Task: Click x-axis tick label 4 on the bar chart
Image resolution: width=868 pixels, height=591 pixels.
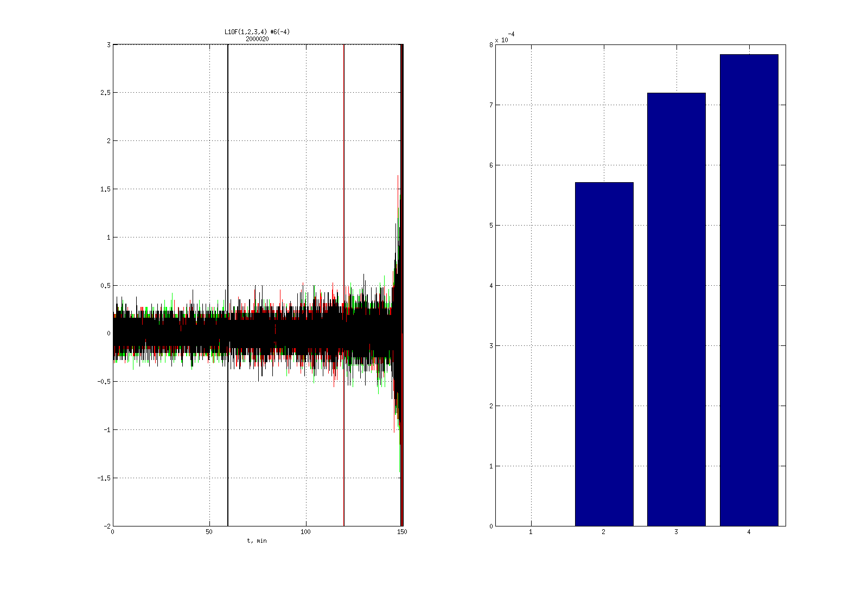Action: pos(749,532)
